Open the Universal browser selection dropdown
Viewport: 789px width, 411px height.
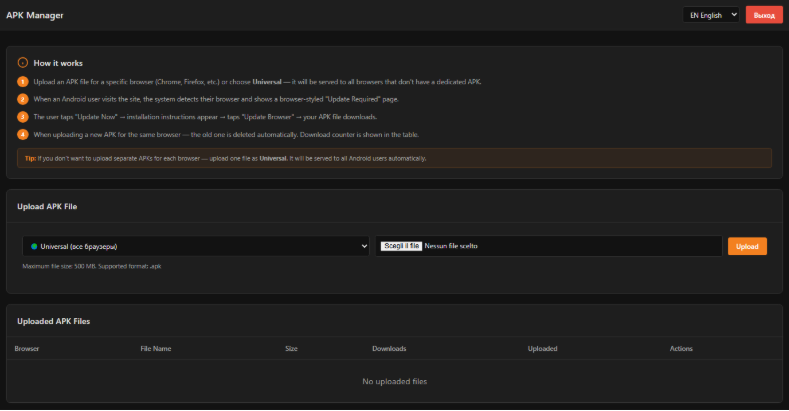(196, 246)
